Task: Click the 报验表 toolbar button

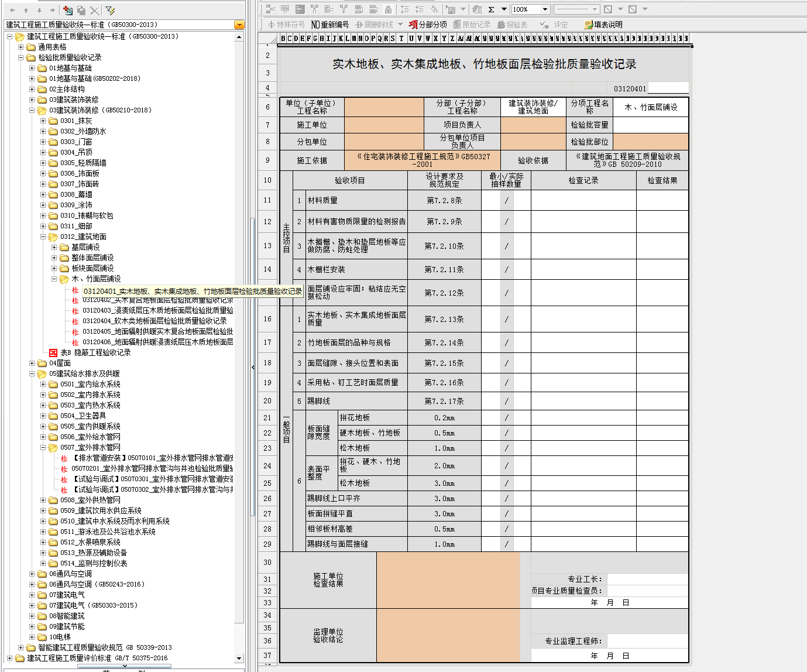Action: 512,25
